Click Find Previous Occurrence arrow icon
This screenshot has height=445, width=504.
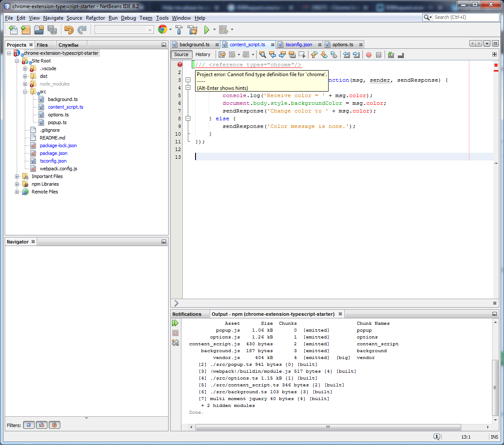[x=273, y=55]
